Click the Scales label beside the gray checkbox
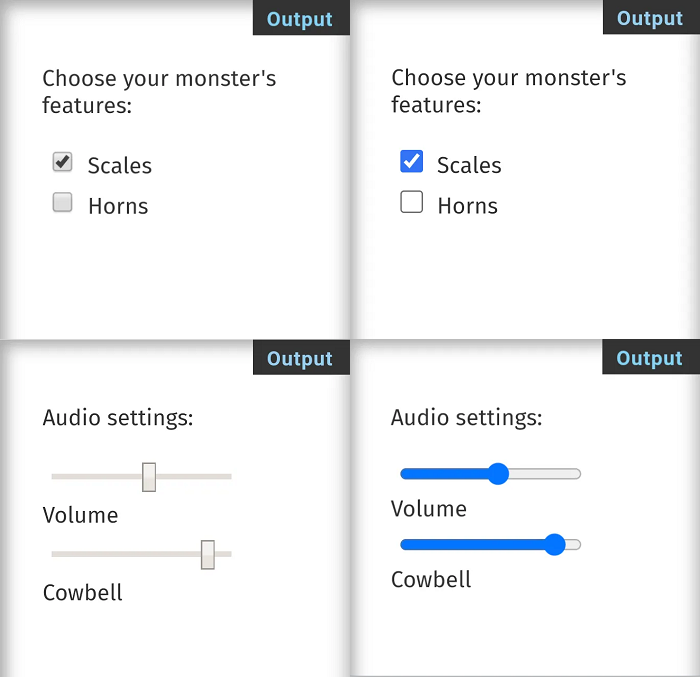This screenshot has height=677, width=700. (120, 166)
